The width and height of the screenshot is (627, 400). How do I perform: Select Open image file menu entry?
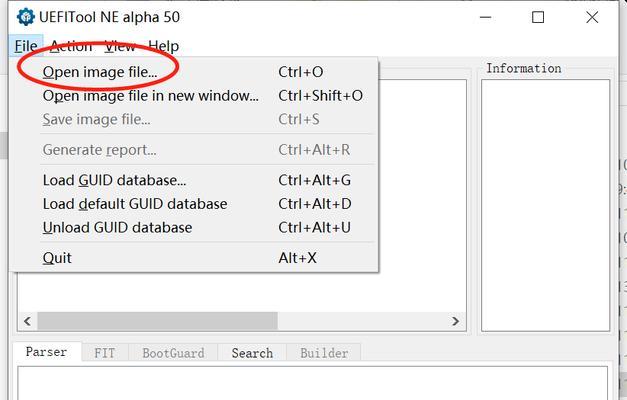click(x=99, y=72)
